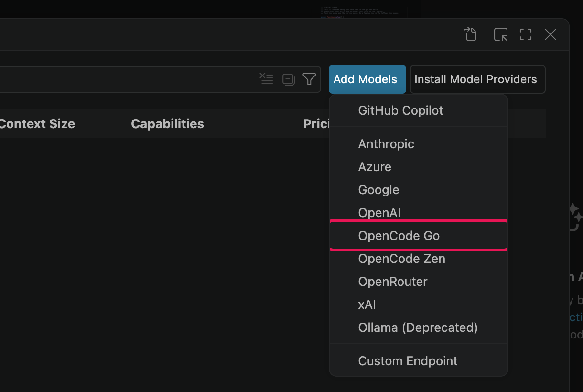Toggle fullscreen maximize icon
This screenshot has height=392, width=583.
526,34
